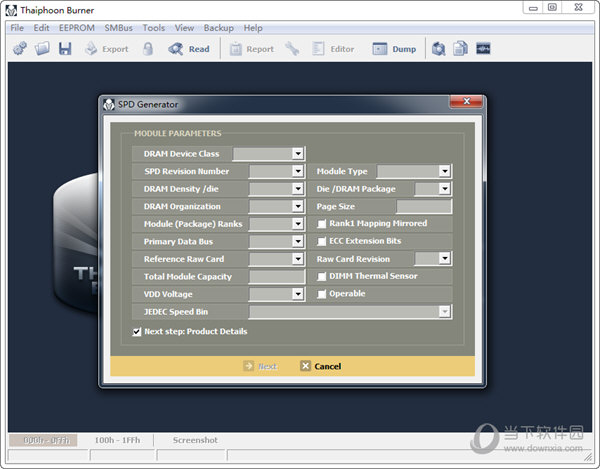
Task: Click the Editor toolbar icon
Action: pyautogui.click(x=318, y=49)
